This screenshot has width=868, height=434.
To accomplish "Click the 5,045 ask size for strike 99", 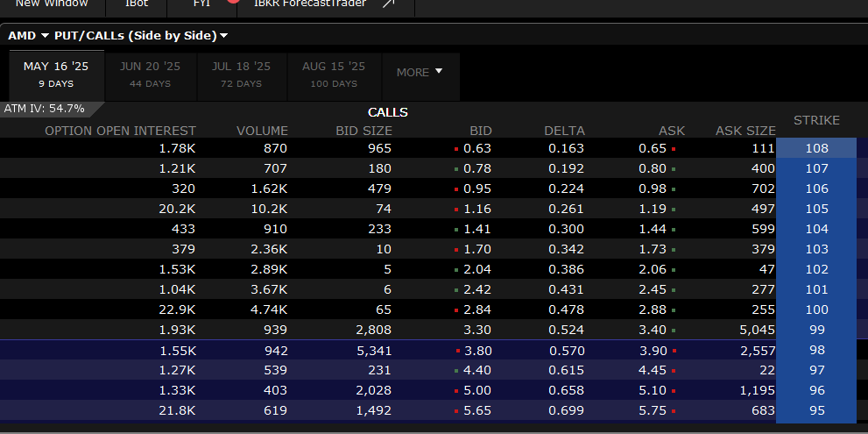I will click(758, 330).
